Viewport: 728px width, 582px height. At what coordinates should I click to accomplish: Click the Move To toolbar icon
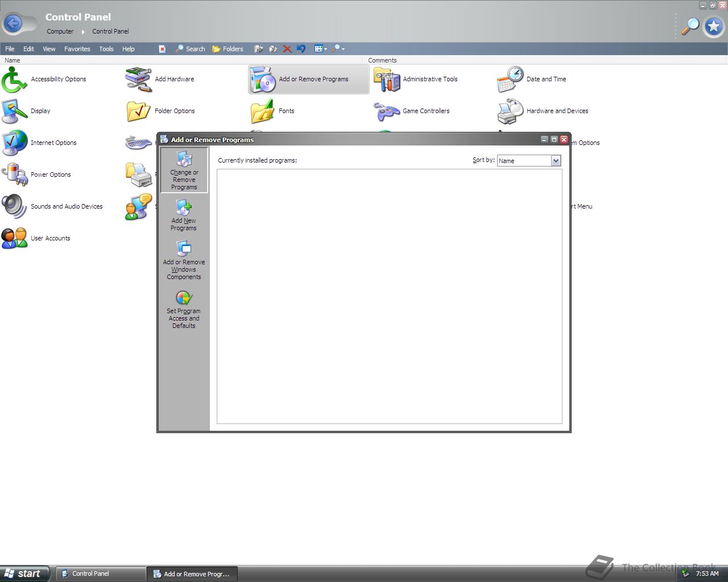[258, 49]
